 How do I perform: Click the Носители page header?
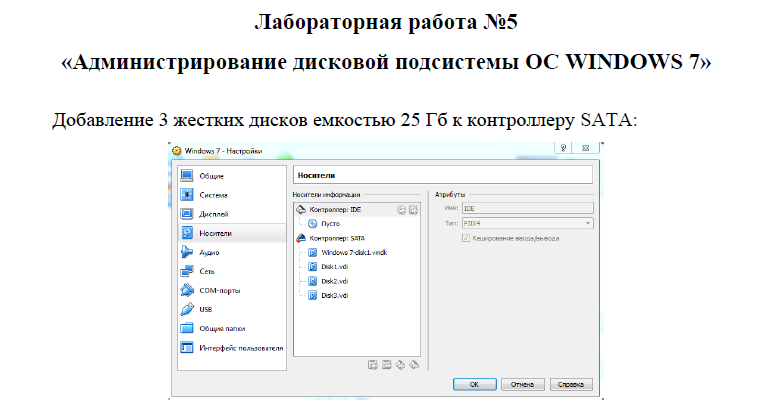pyautogui.click(x=443, y=175)
